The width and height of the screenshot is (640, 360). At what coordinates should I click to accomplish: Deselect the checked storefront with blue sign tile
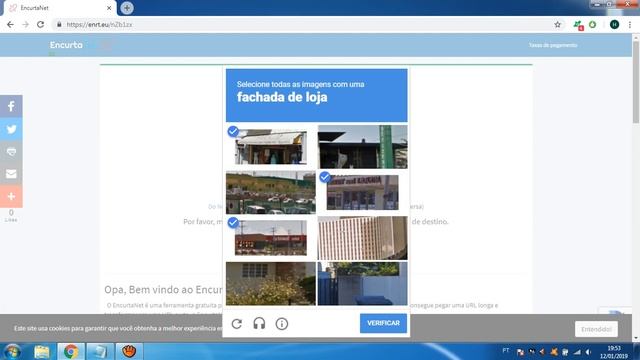(x=362, y=192)
